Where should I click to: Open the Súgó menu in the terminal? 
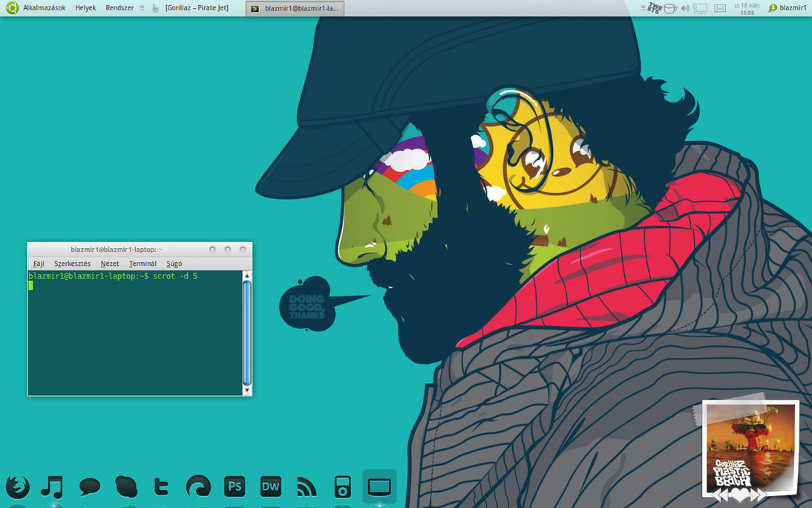(x=174, y=264)
